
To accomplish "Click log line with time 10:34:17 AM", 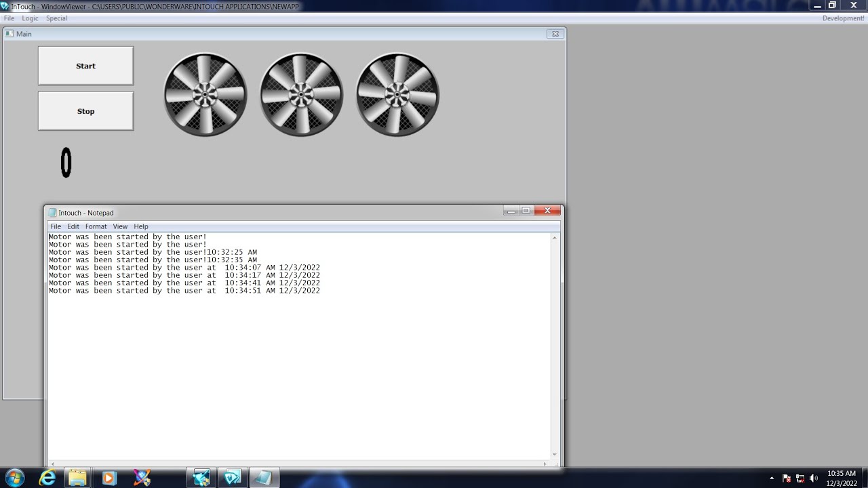I will [x=184, y=275].
